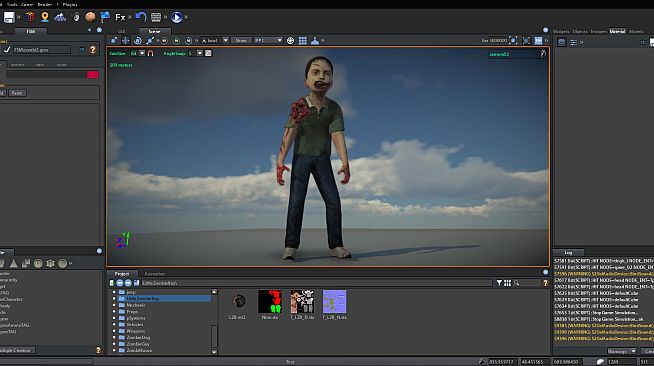Toggle the blue grid display icon
Viewport: 654px width, 366px height.
303,40
